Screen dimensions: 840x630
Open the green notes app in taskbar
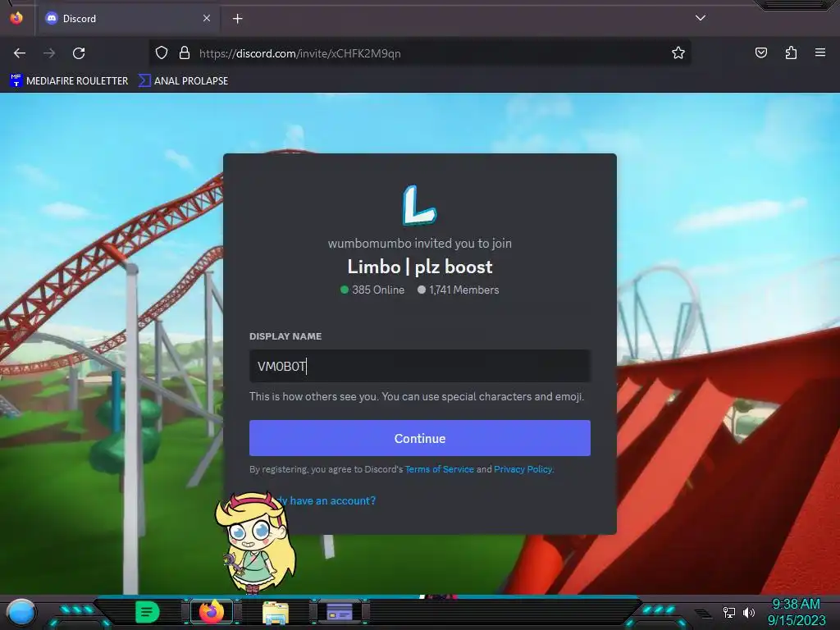click(x=147, y=612)
